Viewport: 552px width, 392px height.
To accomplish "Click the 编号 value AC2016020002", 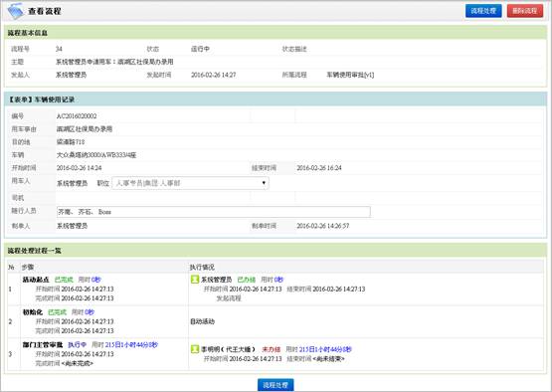I will (x=77, y=116).
